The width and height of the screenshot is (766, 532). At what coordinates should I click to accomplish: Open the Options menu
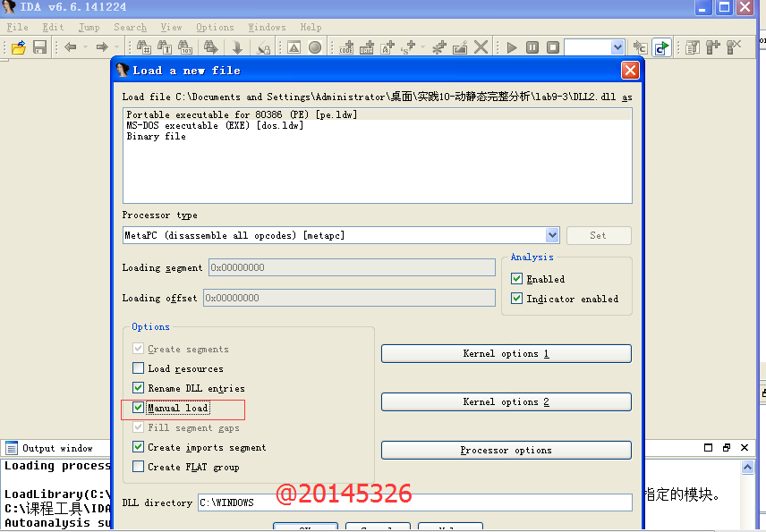[x=215, y=27]
